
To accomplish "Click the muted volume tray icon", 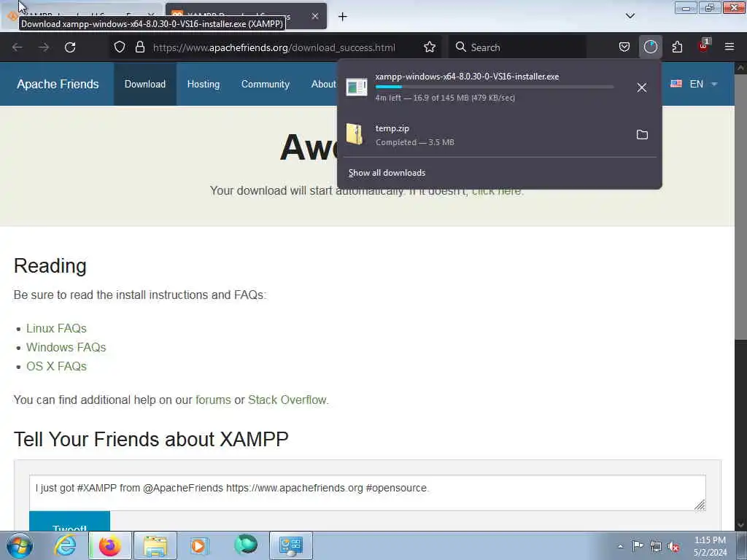I will pos(673,546).
